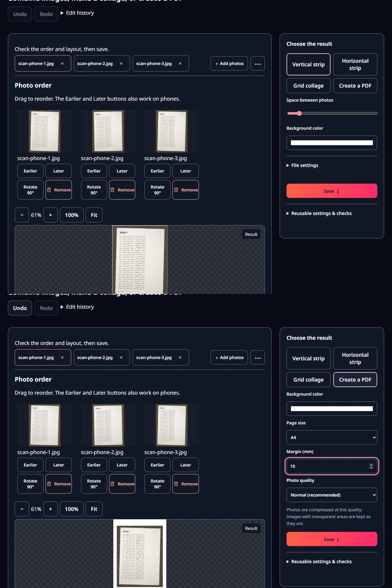Click the enabled Undo button, lower panel

(x=20, y=308)
